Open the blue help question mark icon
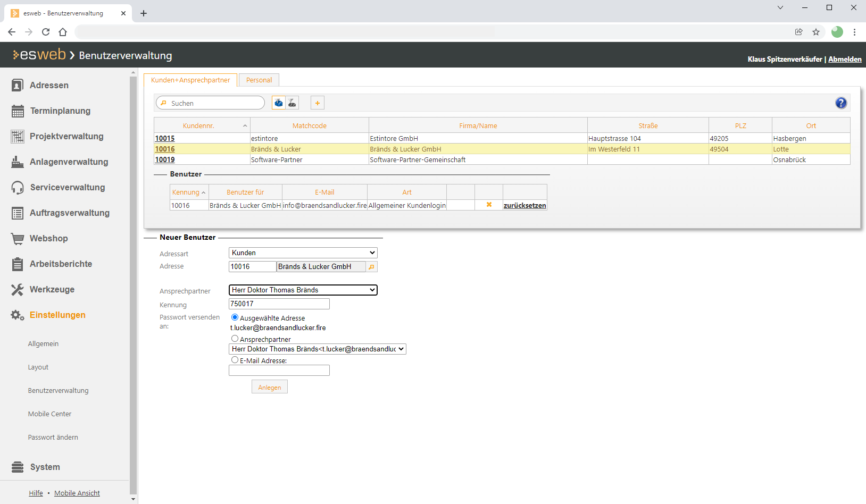This screenshot has width=866, height=504. [x=840, y=103]
